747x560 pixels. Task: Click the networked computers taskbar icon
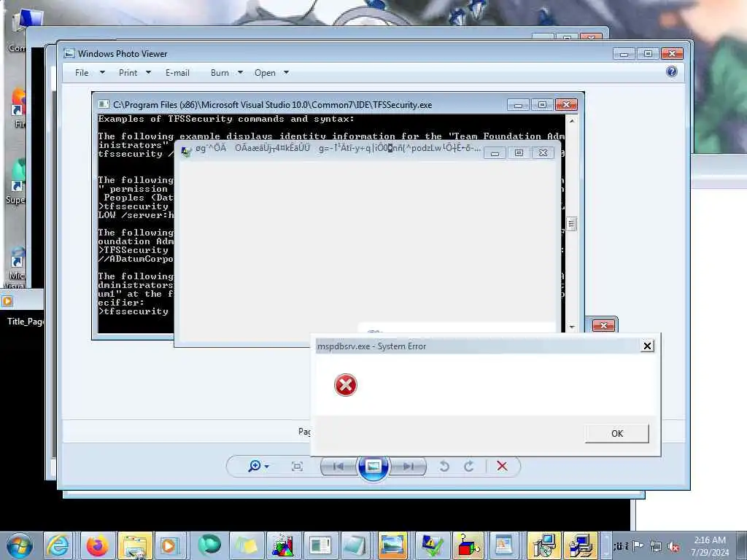coord(580,545)
